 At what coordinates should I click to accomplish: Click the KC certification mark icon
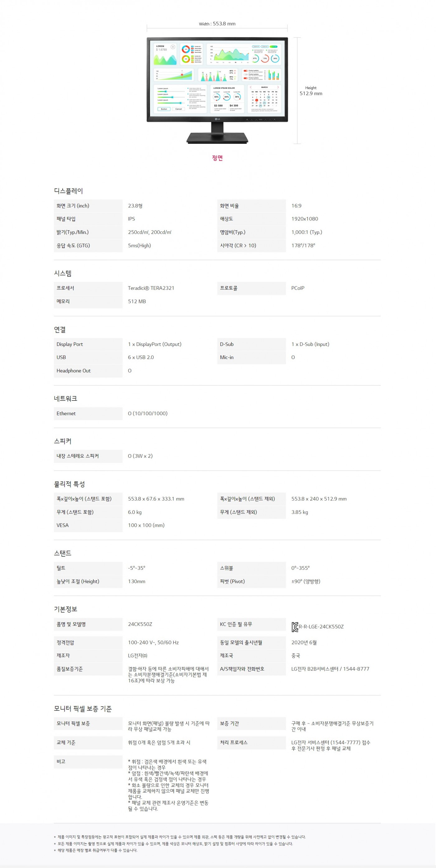295,627
